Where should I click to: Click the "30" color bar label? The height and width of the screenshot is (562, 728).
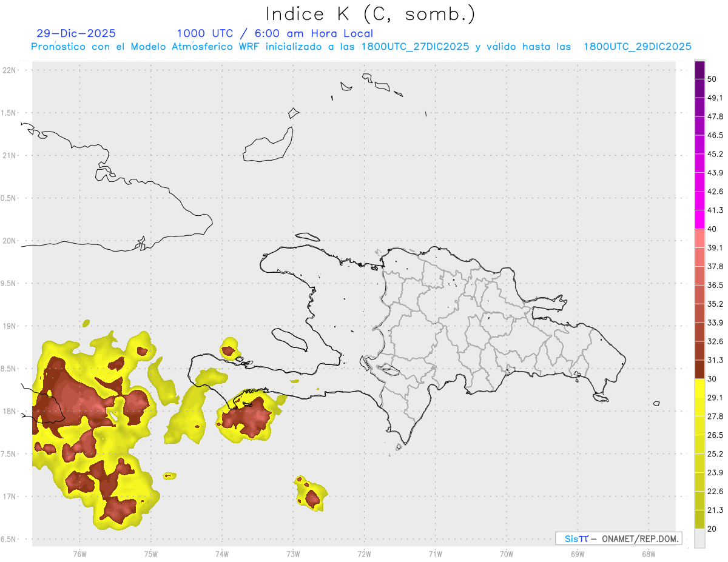pos(712,379)
